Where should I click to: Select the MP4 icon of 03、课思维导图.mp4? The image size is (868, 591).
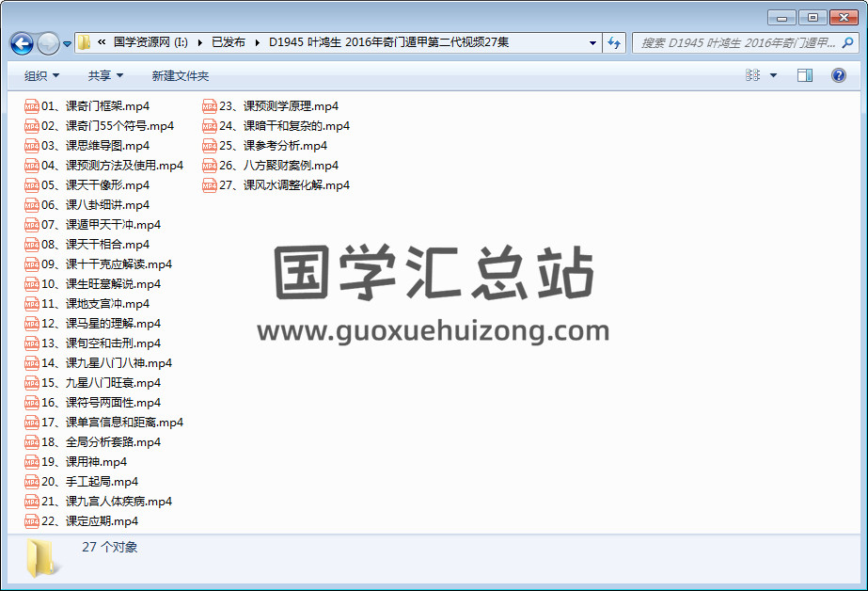tap(32, 146)
